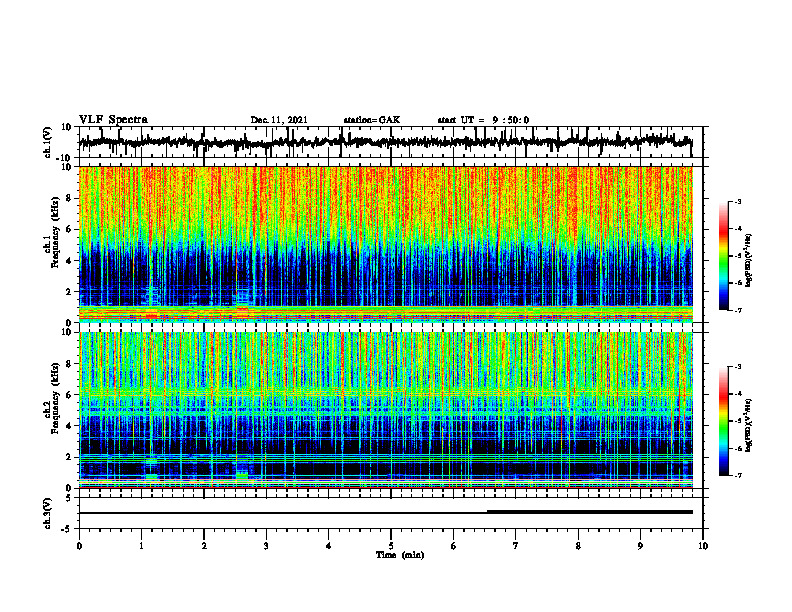Click the "6" kHz tick of ch.1 spectrogram
Viewport: 792px width, 612px height.
(x=71, y=229)
